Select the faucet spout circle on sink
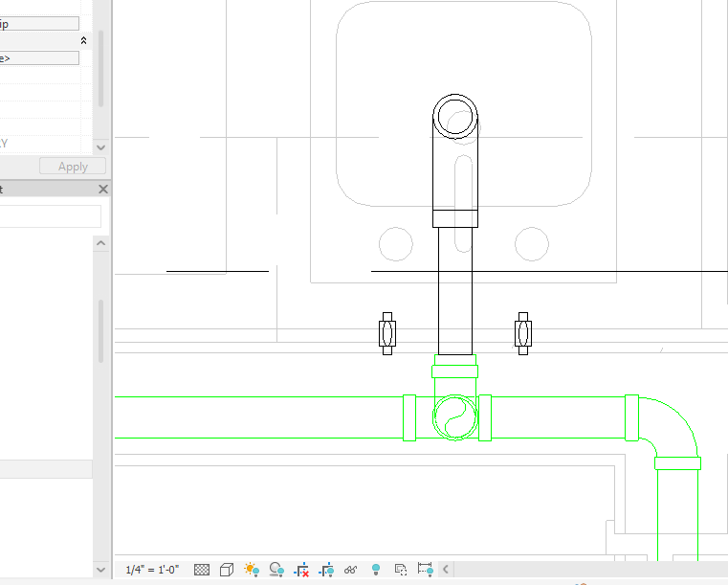Image resolution: width=728 pixels, height=585 pixels. pos(455,118)
